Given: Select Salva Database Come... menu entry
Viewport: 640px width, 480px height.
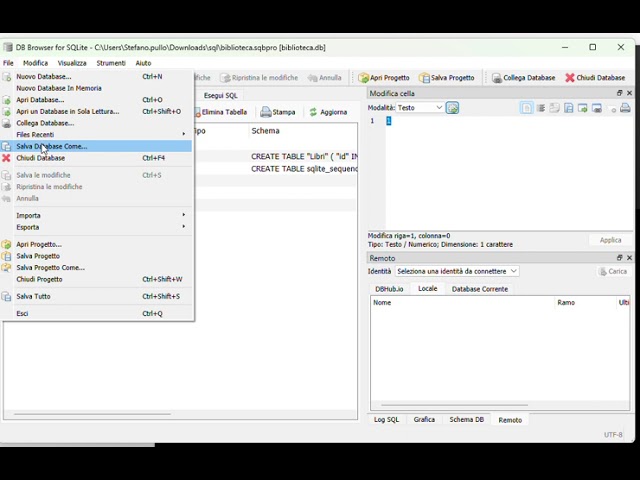Looking at the screenshot, I should pyautogui.click(x=96, y=146).
